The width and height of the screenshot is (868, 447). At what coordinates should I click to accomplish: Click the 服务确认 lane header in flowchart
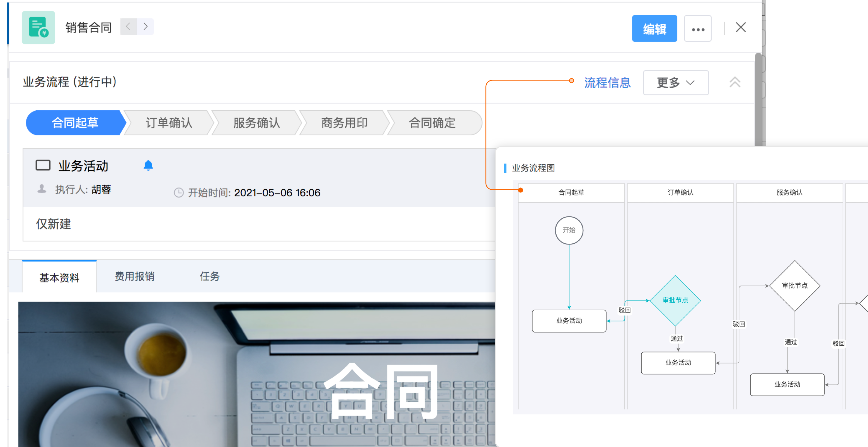[789, 192]
